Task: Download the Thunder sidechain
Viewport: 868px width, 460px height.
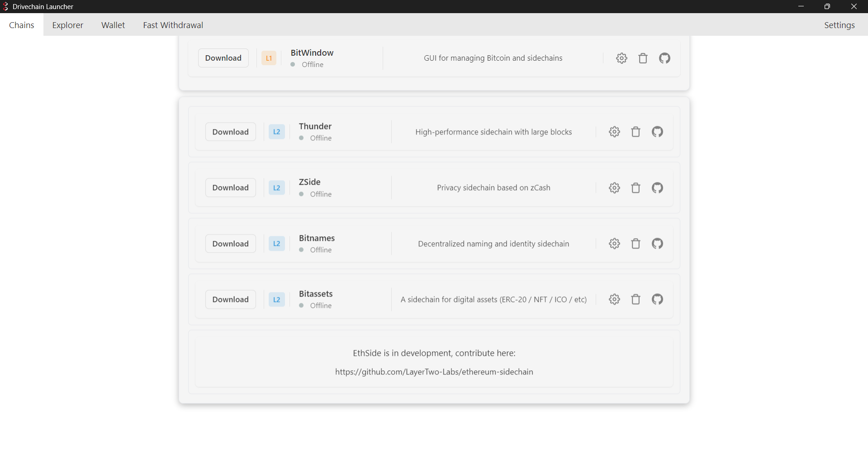Action: click(x=231, y=132)
